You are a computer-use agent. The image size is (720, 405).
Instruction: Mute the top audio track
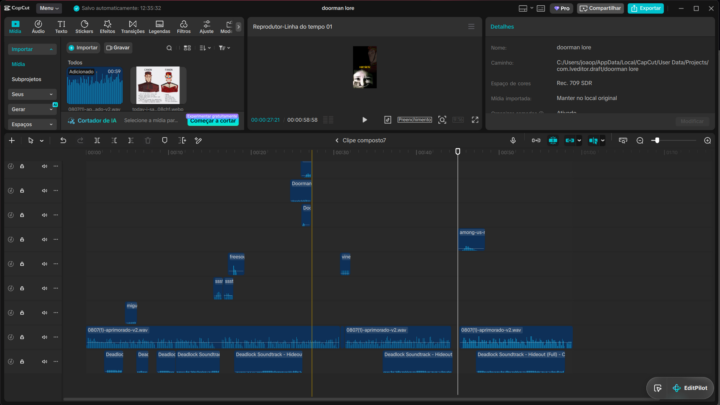(x=45, y=166)
